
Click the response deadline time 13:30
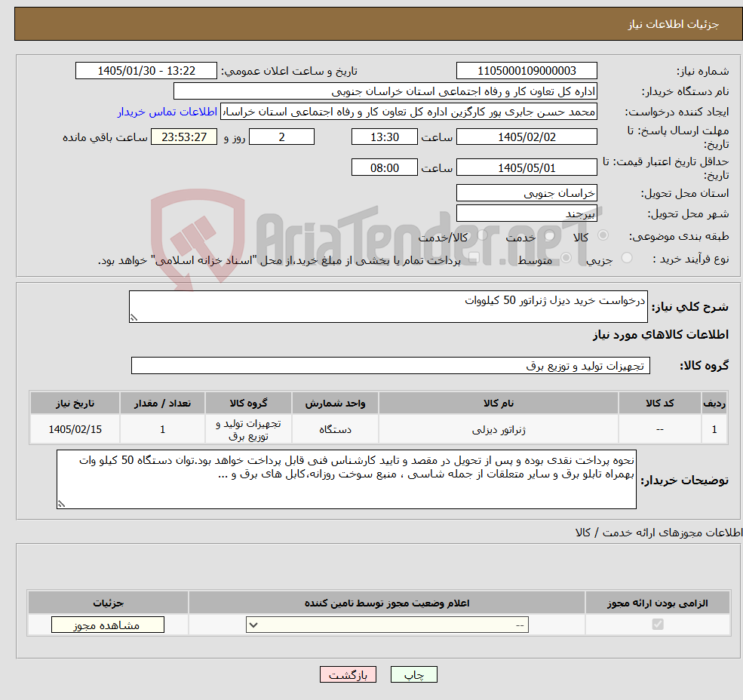[384, 137]
